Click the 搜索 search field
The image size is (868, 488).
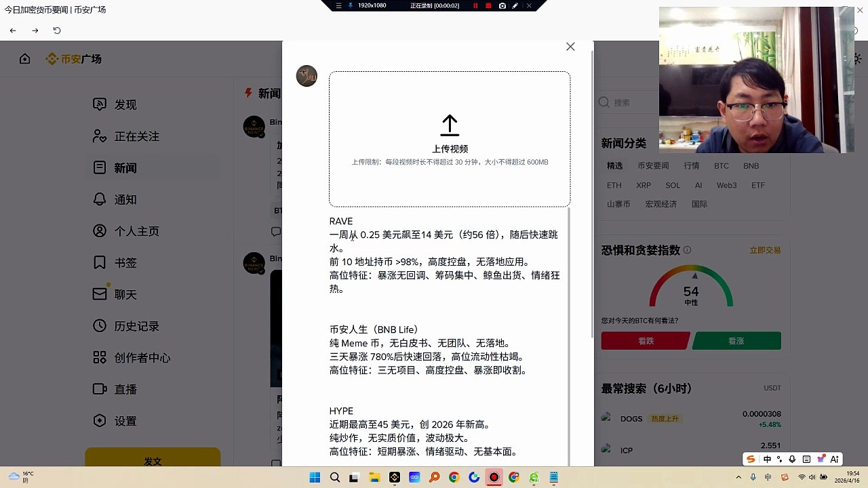627,102
